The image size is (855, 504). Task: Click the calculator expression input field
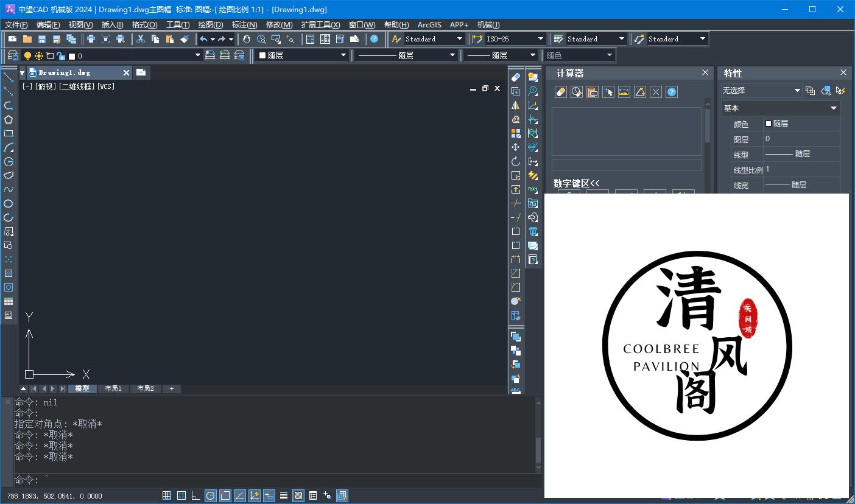point(627,165)
